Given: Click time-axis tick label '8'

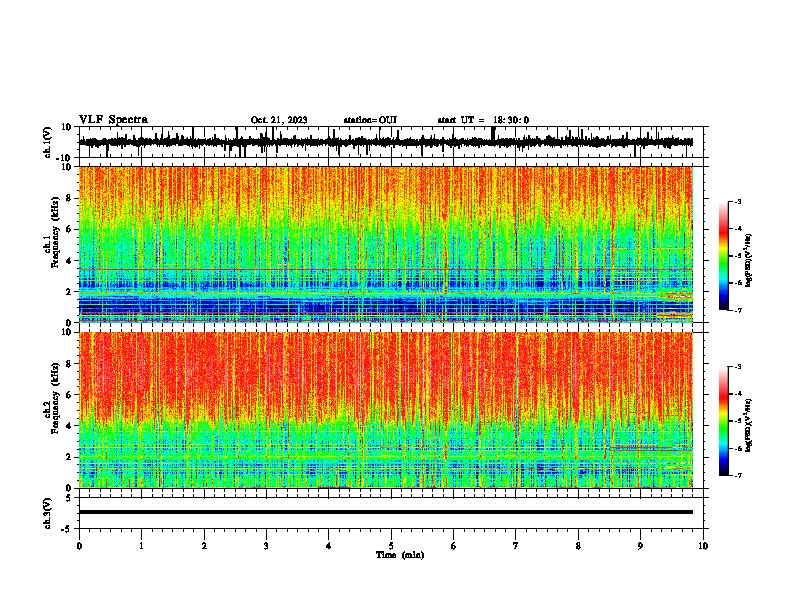Looking at the screenshot, I should coord(578,546).
